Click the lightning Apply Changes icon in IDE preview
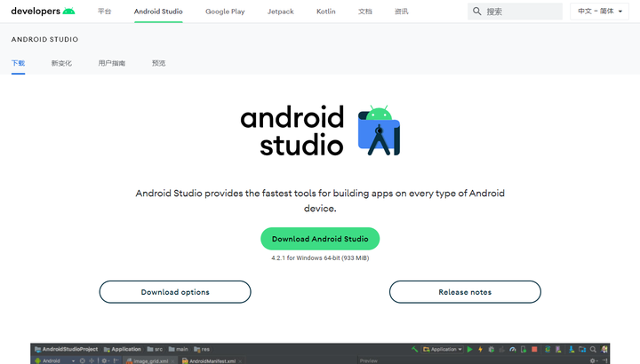The width and height of the screenshot is (640, 364). (x=480, y=349)
